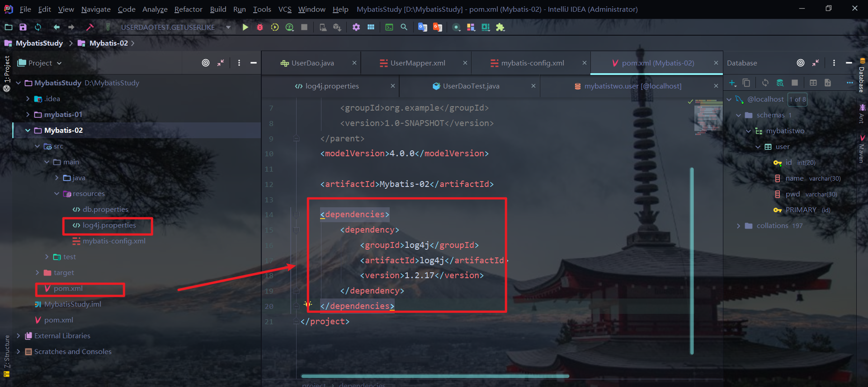Open Project Structure grid icon
Image resolution: width=868 pixels, height=387 pixels.
pos(371,27)
